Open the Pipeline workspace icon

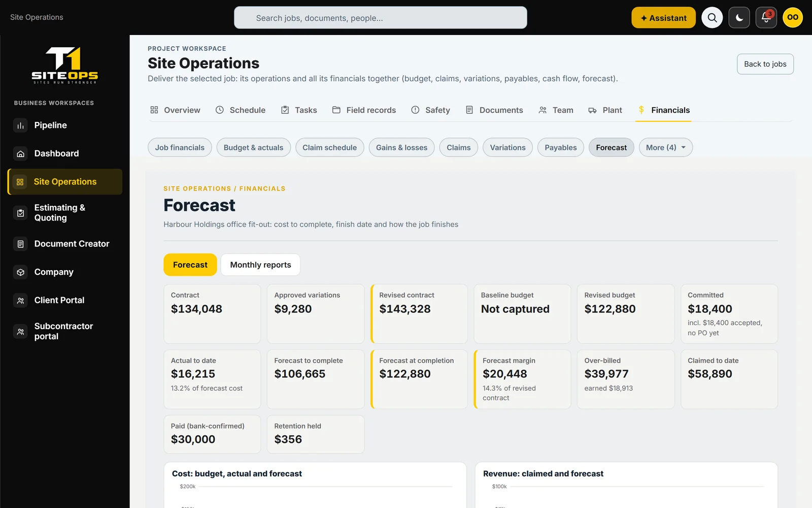point(20,125)
